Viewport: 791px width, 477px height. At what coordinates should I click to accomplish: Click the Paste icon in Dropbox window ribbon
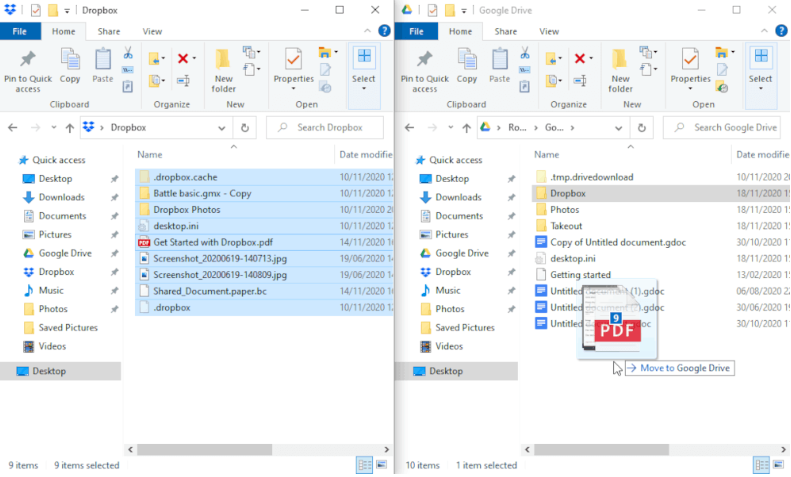[103, 66]
